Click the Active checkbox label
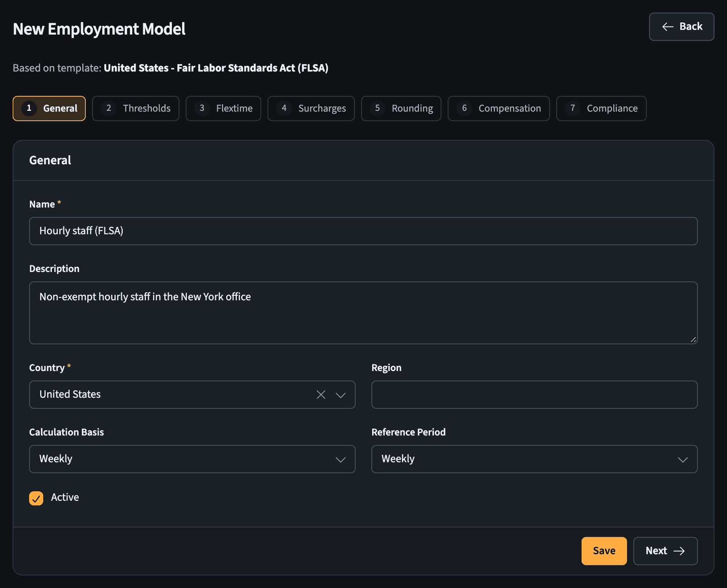Viewport: 727px width, 588px height. point(65,498)
